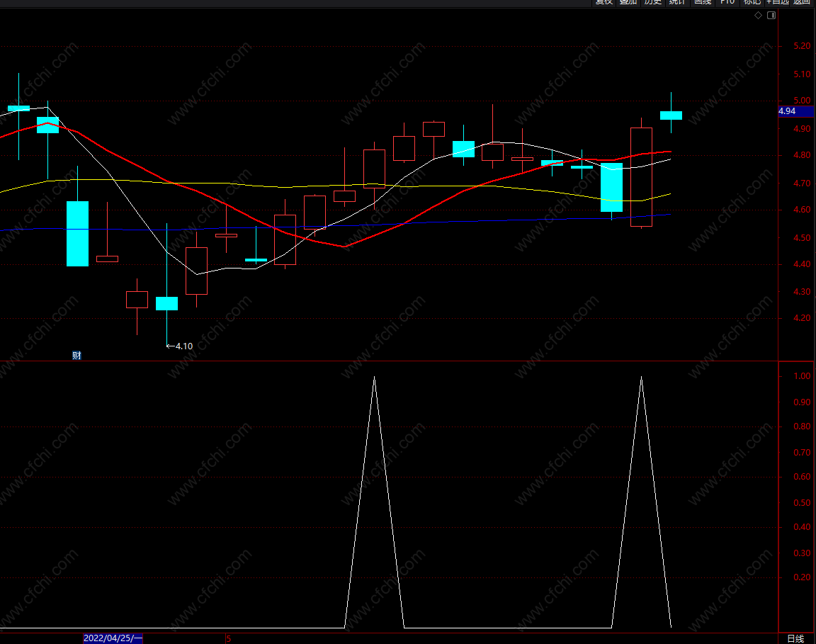Click the 标记 mark button

click(x=752, y=3)
